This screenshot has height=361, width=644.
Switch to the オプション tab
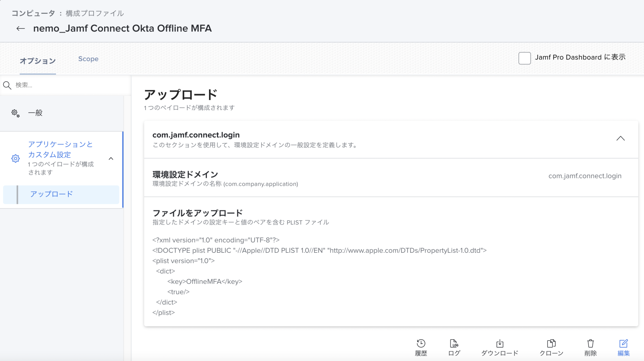(38, 61)
